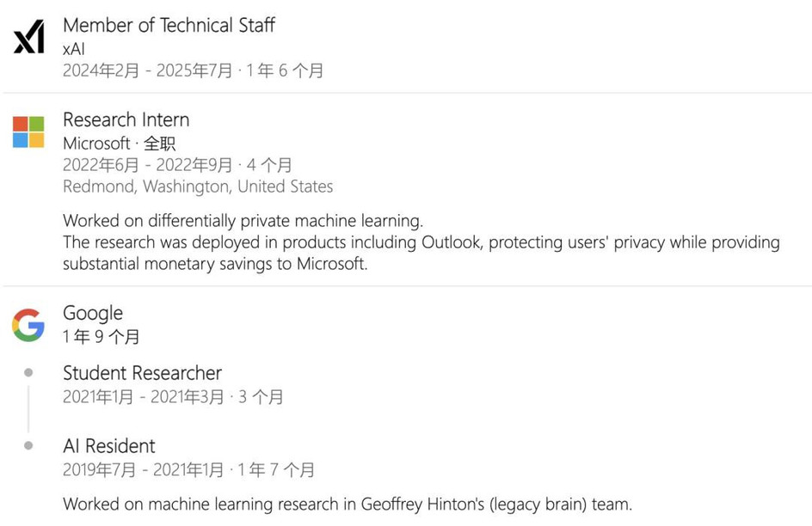Image resolution: width=812 pixels, height=526 pixels.
Task: Click the xAI company logo
Action: click(x=28, y=37)
